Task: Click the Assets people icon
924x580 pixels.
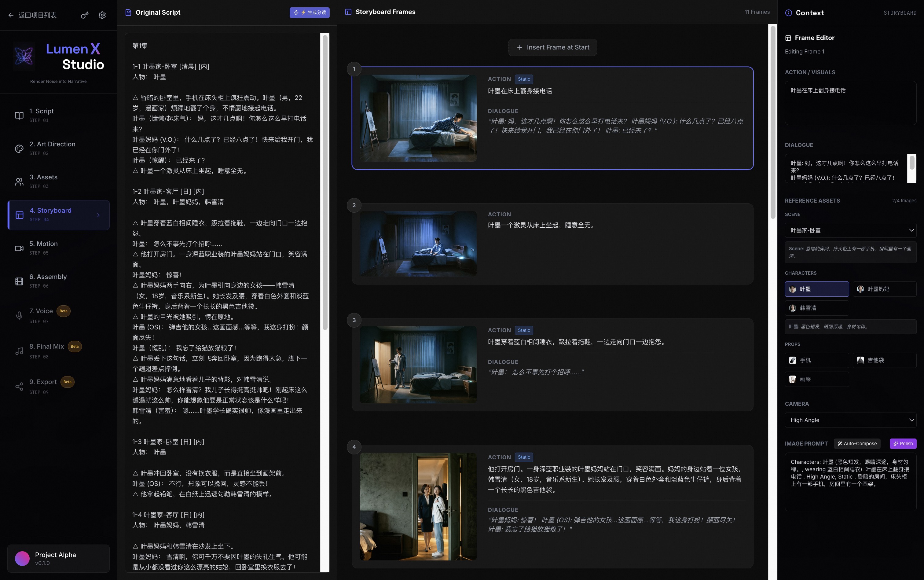Action: 19,182
